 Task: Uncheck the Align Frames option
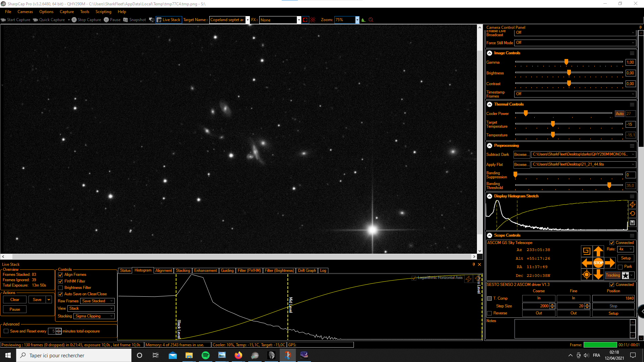click(x=61, y=275)
